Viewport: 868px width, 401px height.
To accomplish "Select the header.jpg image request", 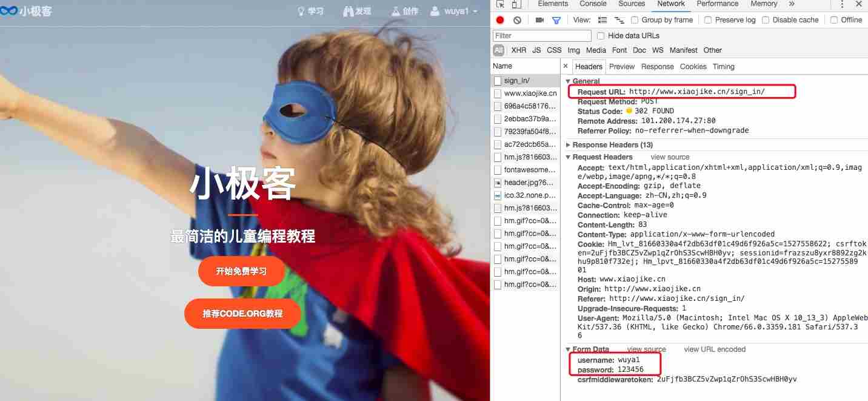I will 525,182.
